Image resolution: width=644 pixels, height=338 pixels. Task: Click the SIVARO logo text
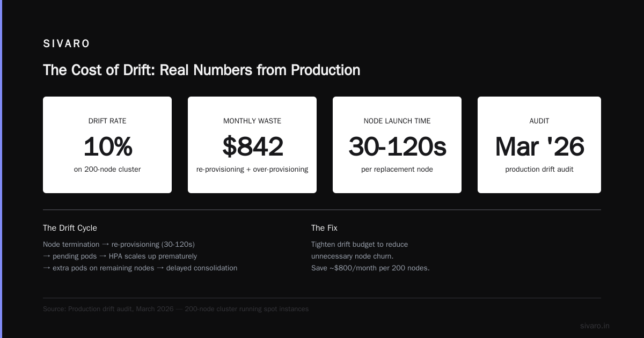pyautogui.click(x=67, y=44)
